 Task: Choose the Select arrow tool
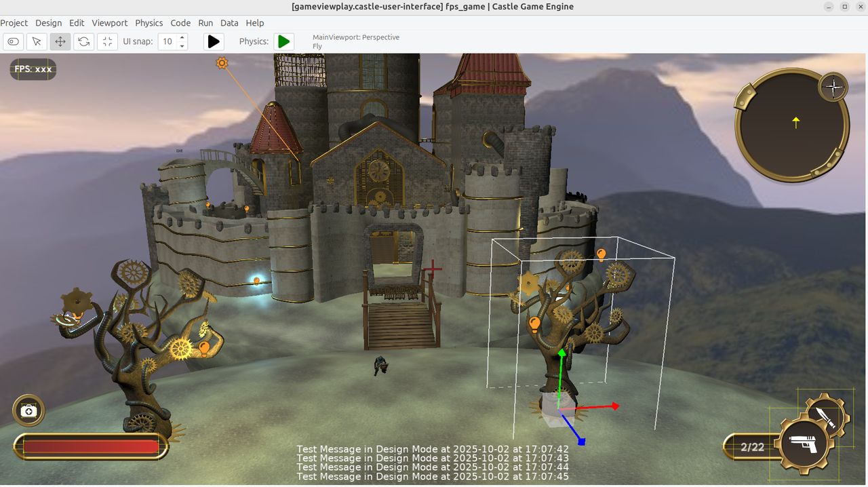click(x=37, y=41)
